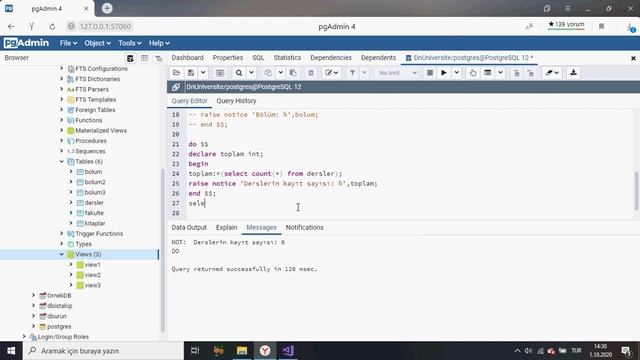Open the Clear eraser dropdown
640x360 pixels.
552,73
